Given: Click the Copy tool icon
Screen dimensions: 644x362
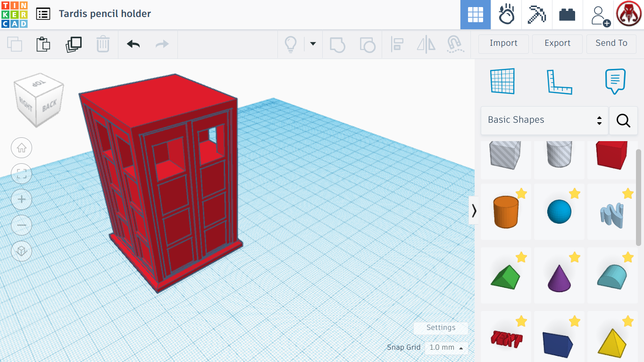Looking at the screenshot, I should click(x=15, y=44).
